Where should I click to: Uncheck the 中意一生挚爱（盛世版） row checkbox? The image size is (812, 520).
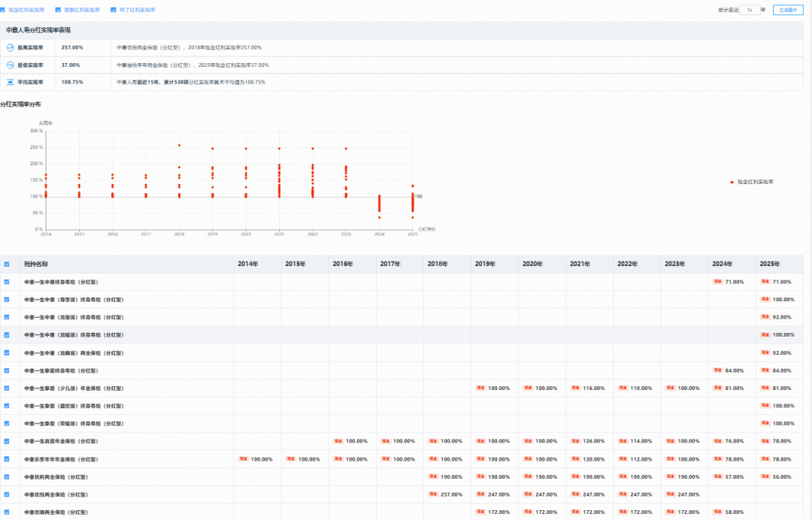click(x=7, y=406)
